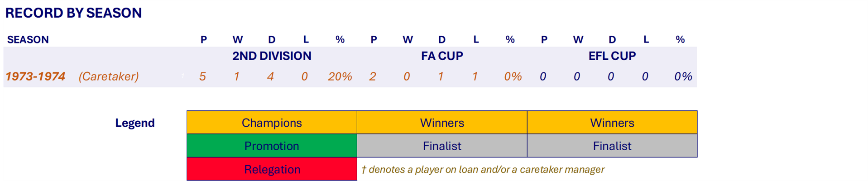Image resolution: width=868 pixels, height=181 pixels.
Task: Click the FA Cup games played value 2
Action: (373, 76)
